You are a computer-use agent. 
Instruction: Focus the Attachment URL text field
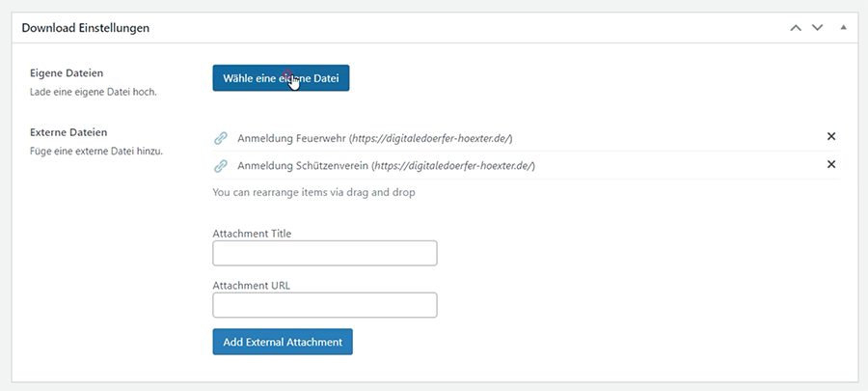point(324,306)
